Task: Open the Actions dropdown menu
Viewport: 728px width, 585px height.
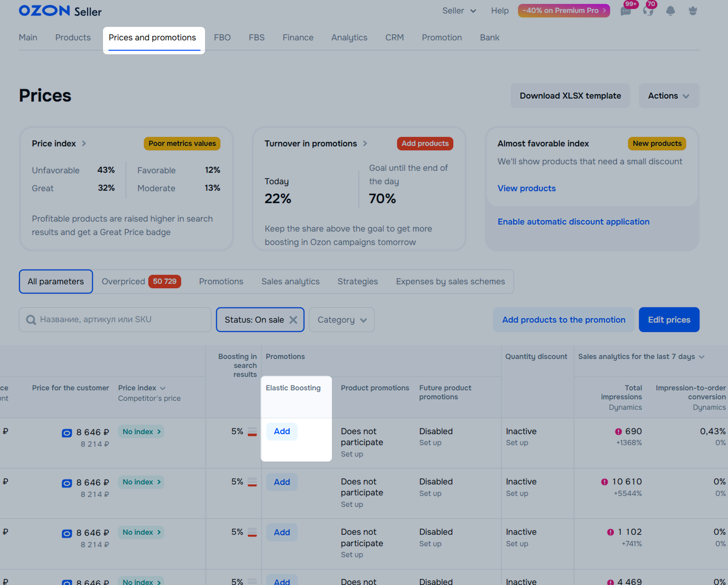Action: (669, 96)
